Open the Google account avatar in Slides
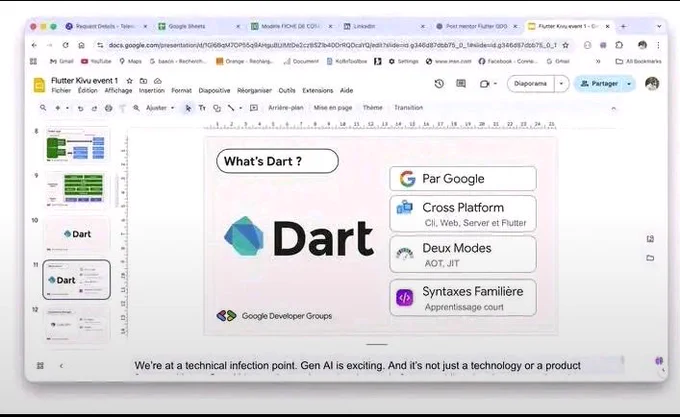680x417 pixels. [652, 84]
